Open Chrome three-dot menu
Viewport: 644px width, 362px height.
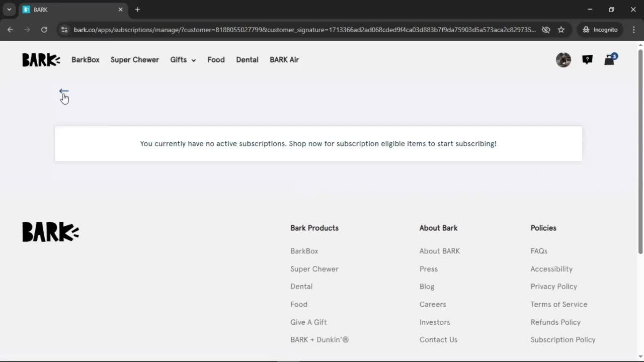coord(634,30)
